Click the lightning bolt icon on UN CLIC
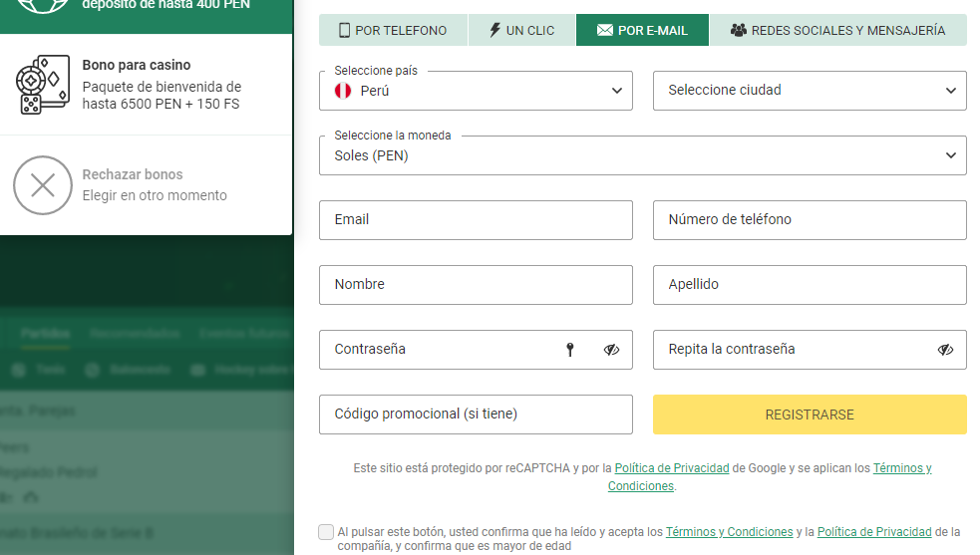The height and width of the screenshot is (555, 980). pos(495,30)
